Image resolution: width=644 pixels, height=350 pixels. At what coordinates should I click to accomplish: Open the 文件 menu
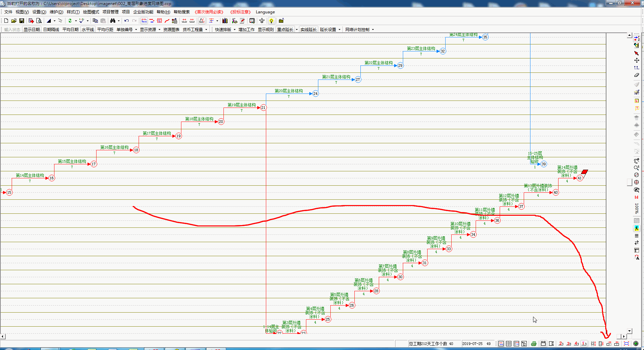(8, 12)
